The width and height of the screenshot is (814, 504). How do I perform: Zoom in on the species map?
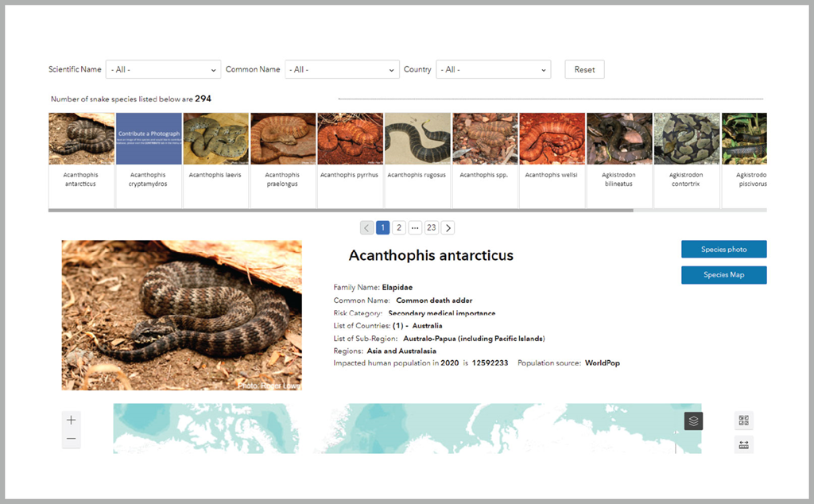click(x=71, y=419)
